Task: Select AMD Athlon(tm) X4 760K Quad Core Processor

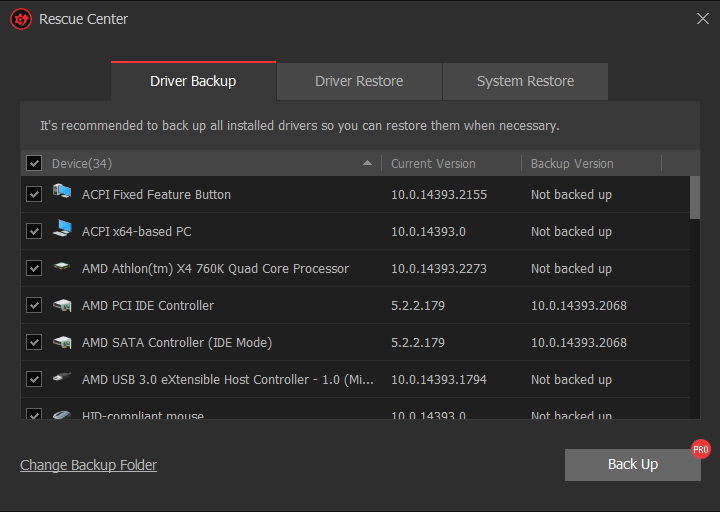Action: (x=215, y=269)
